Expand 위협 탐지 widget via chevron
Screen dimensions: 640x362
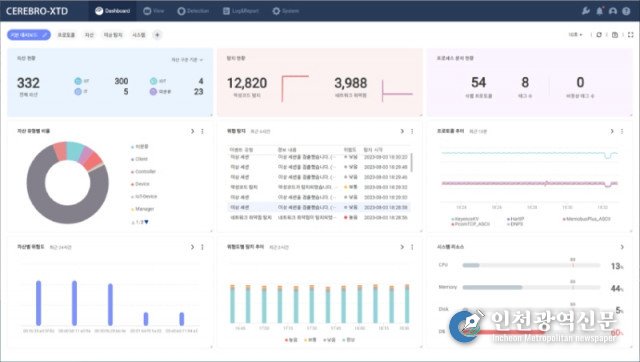pyautogui.click(x=402, y=131)
